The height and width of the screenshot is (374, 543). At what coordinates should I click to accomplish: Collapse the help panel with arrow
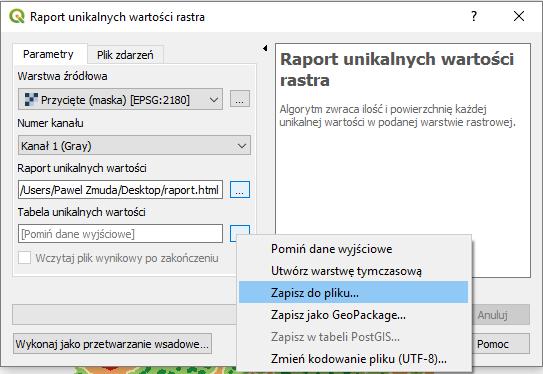click(265, 48)
